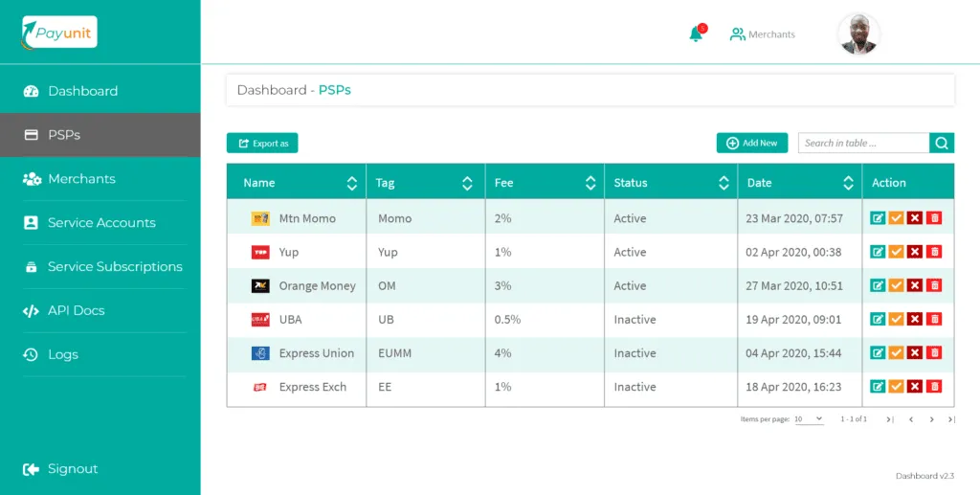Go to previous page
Viewport: 980px width, 495px height.
[911, 419]
